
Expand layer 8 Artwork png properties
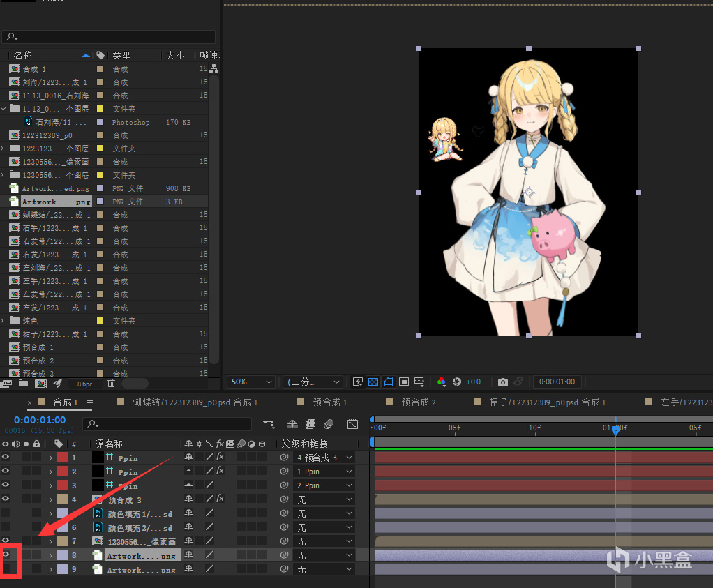pyautogui.click(x=50, y=555)
